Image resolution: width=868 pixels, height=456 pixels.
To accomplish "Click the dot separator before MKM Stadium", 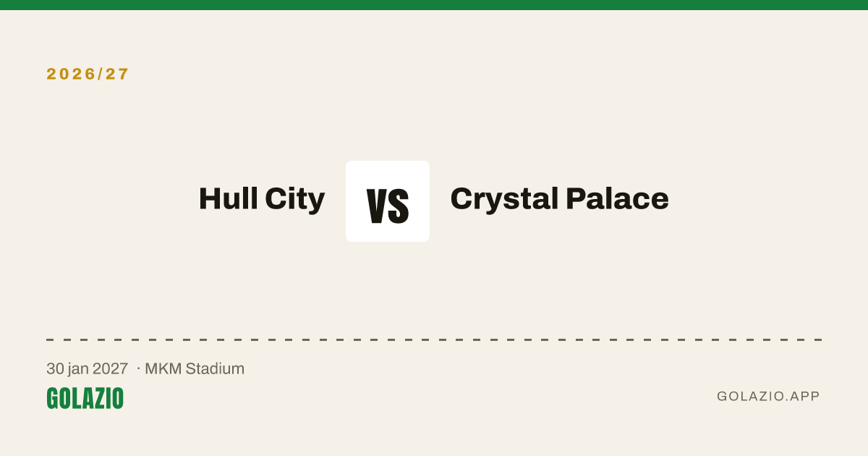I will click(138, 368).
